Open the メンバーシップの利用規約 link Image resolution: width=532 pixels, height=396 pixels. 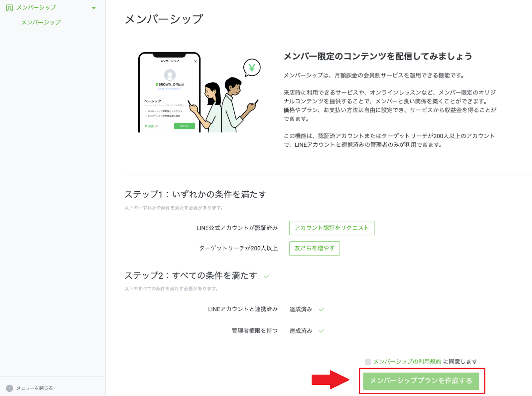[407, 362]
